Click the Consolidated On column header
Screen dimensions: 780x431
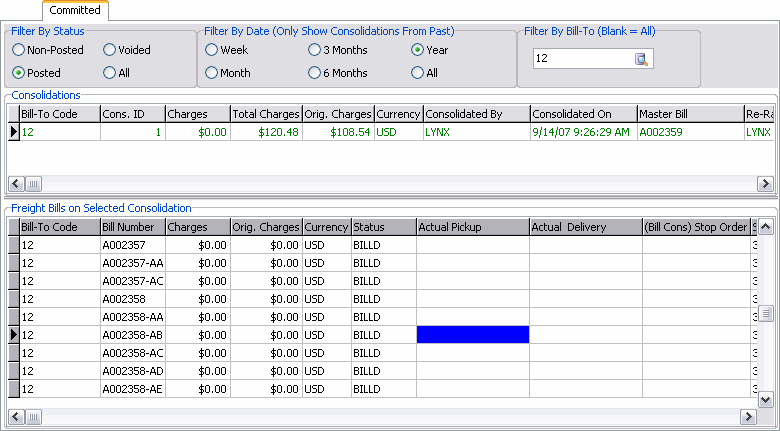point(584,114)
